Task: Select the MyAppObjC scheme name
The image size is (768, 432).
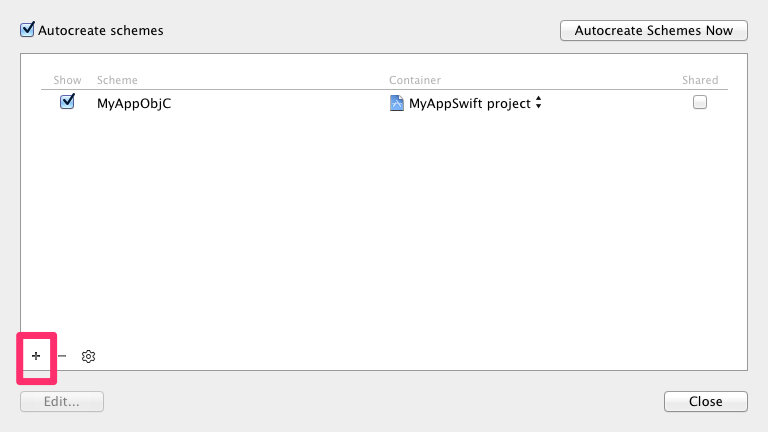Action: point(134,103)
